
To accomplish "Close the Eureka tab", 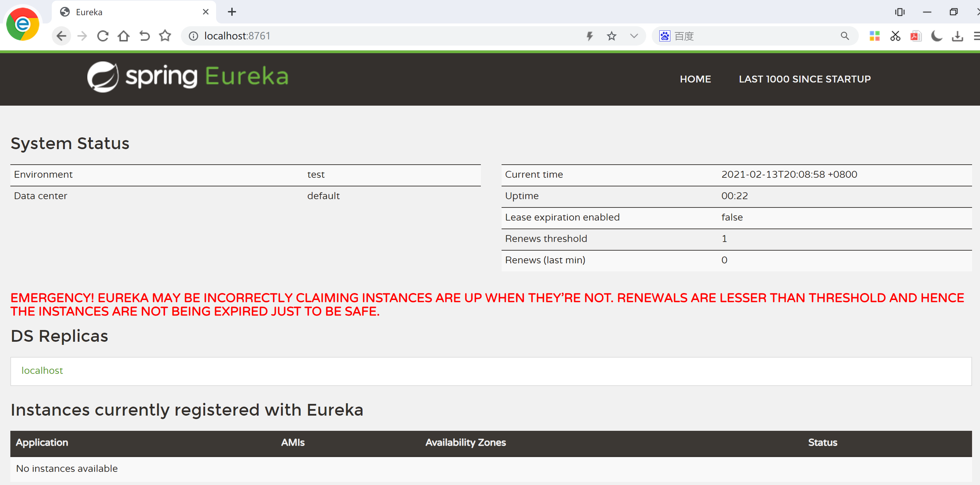I will [x=205, y=12].
